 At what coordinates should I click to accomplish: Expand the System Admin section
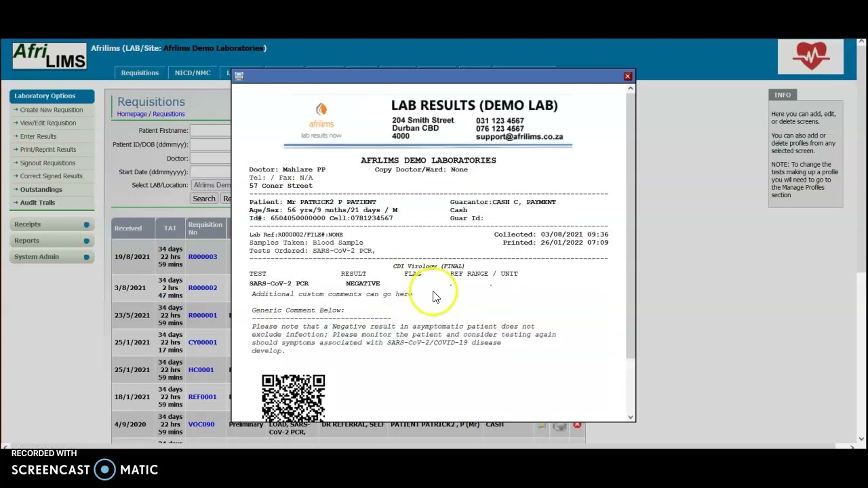click(x=52, y=257)
